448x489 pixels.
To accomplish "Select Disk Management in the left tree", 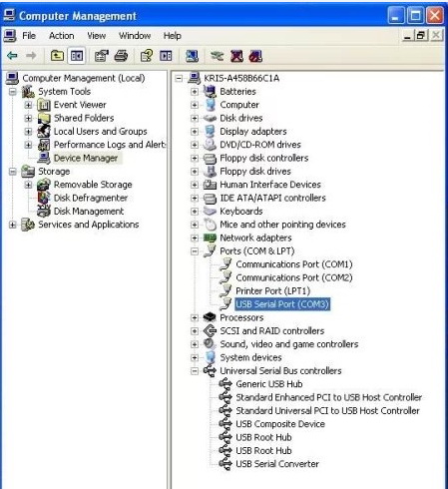I will pyautogui.click(x=89, y=212).
